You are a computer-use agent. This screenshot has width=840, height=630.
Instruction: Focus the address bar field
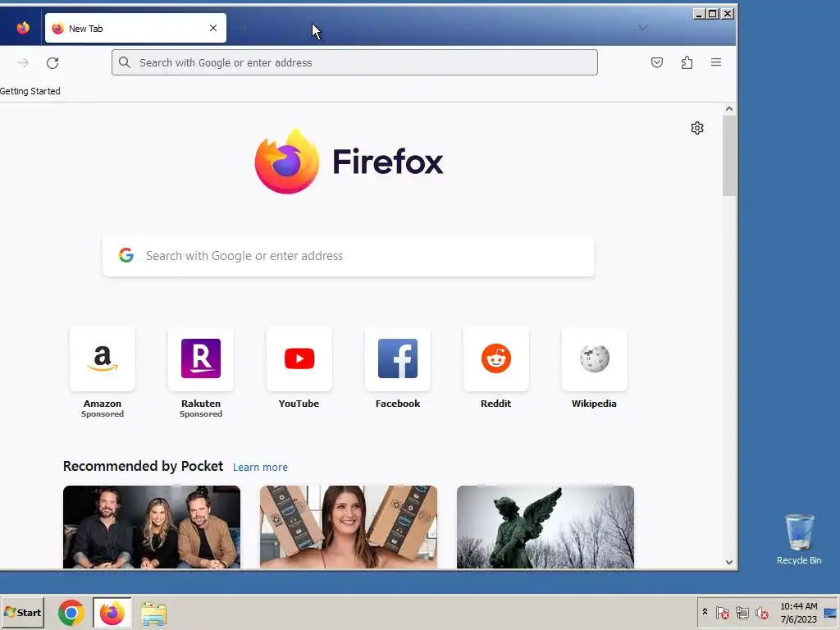click(x=354, y=62)
